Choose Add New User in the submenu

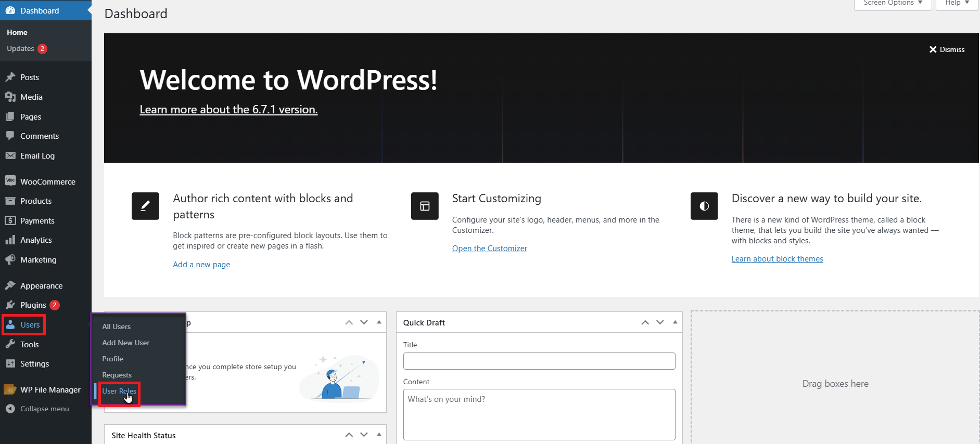tap(126, 343)
